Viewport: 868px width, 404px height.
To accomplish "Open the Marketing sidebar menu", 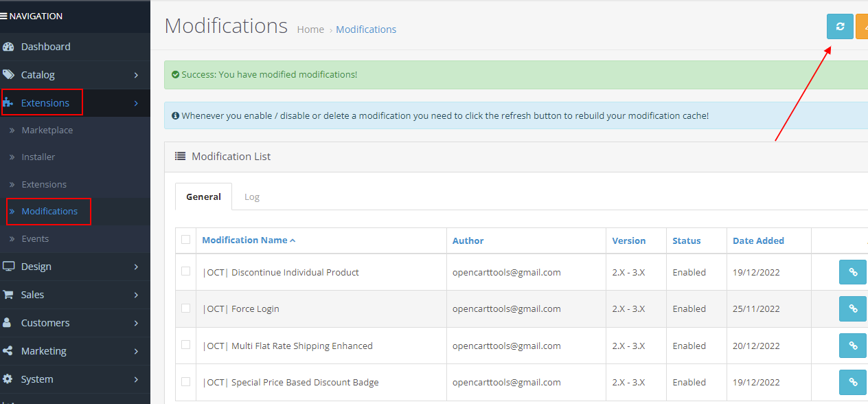I will pyautogui.click(x=43, y=350).
